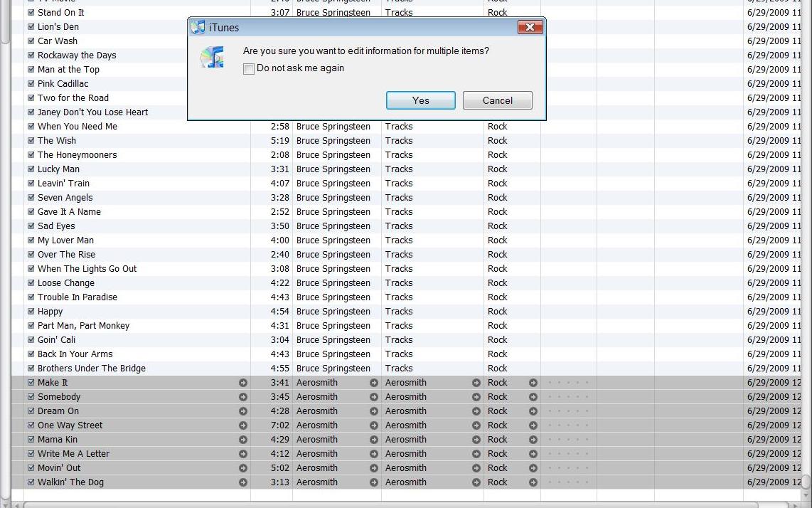Viewport: 812px width, 508px height.
Task: Click artist arrow icon in Mama Kin row
Action: pyautogui.click(x=373, y=440)
